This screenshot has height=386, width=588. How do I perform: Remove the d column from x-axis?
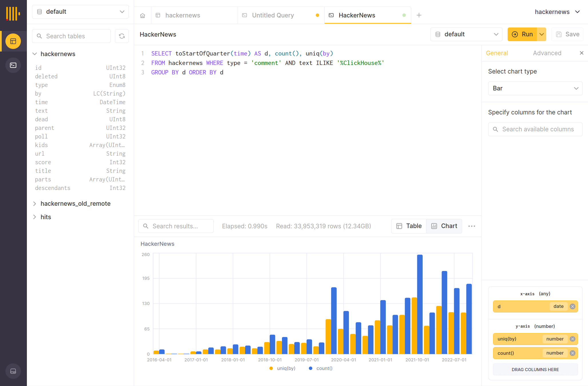click(573, 306)
